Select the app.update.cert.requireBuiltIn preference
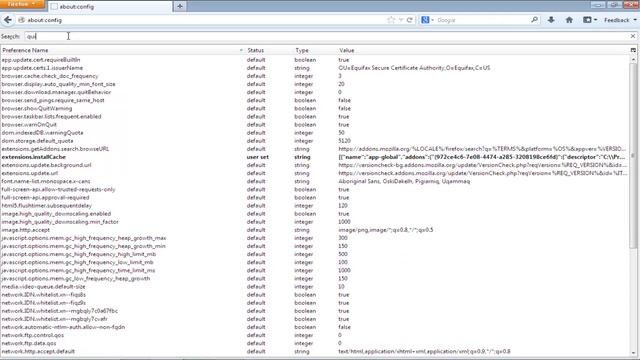This screenshot has height=360, width=640. point(315,60)
